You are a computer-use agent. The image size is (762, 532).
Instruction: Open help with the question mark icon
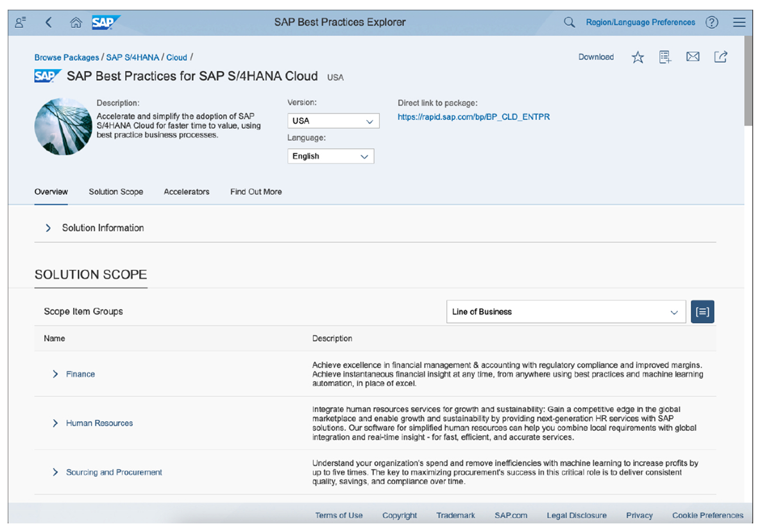pyautogui.click(x=712, y=22)
